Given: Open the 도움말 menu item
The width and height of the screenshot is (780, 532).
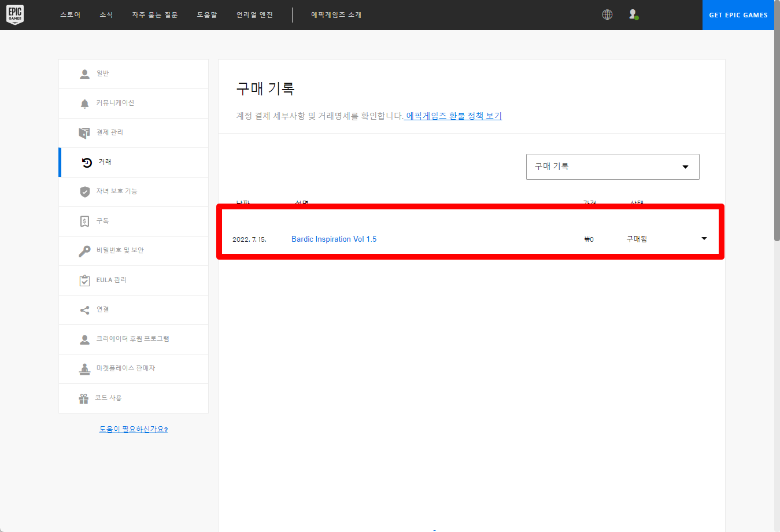Looking at the screenshot, I should point(207,15).
